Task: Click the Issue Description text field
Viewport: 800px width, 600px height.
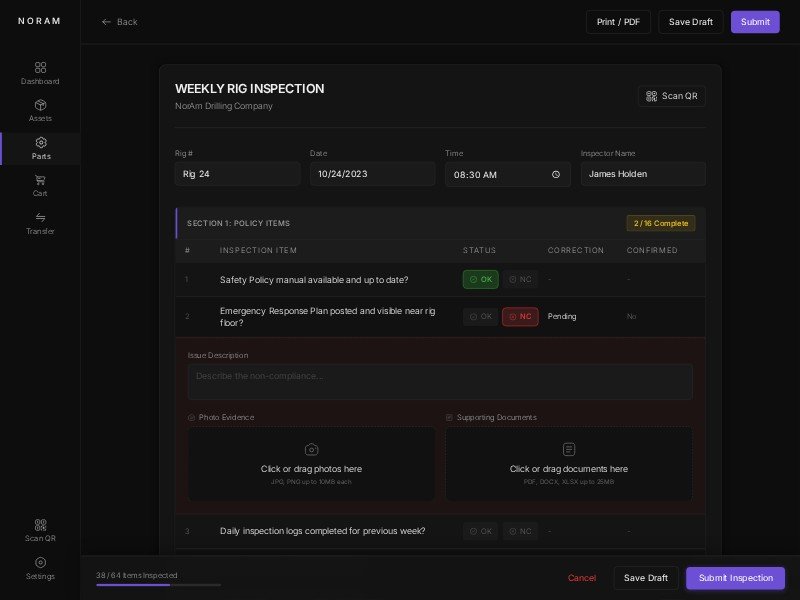Action: click(440, 382)
